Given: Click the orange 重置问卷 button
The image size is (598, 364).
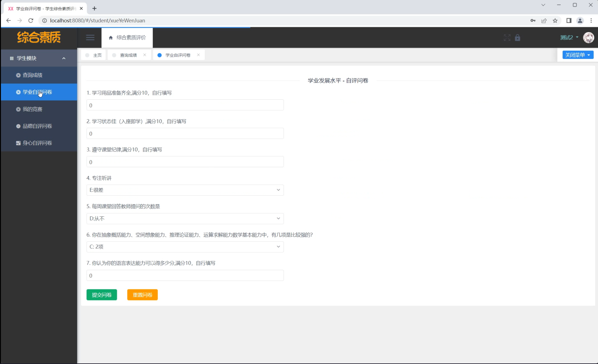Looking at the screenshot, I should (x=142, y=295).
